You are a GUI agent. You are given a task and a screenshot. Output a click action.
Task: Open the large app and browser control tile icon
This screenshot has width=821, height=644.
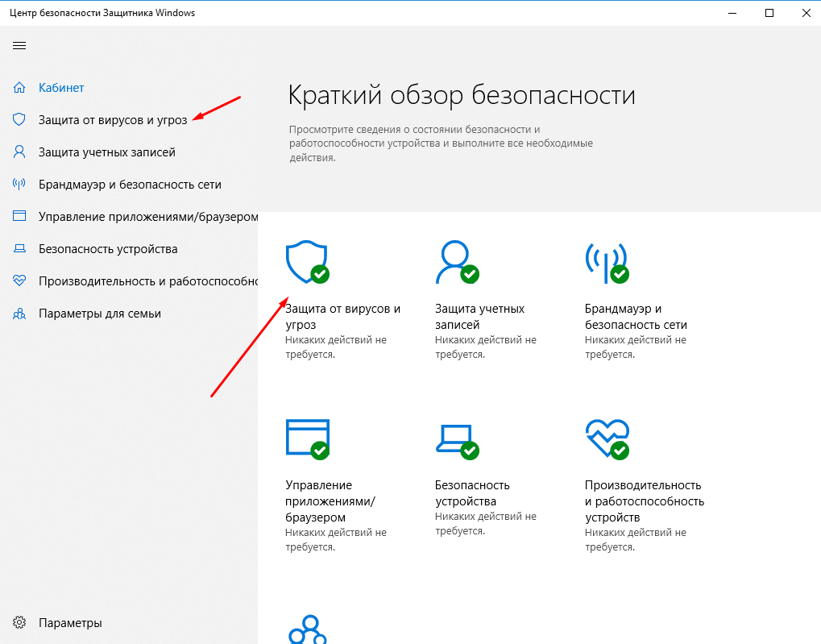point(307,439)
